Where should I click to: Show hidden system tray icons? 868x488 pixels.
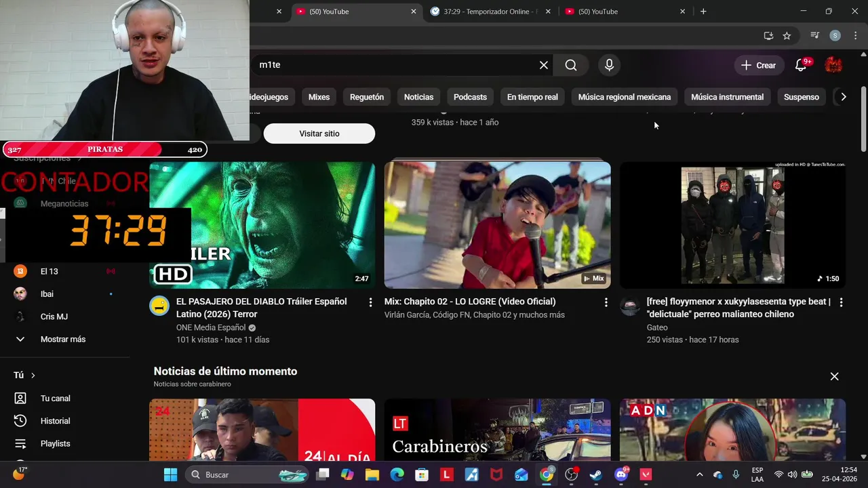tap(700, 474)
